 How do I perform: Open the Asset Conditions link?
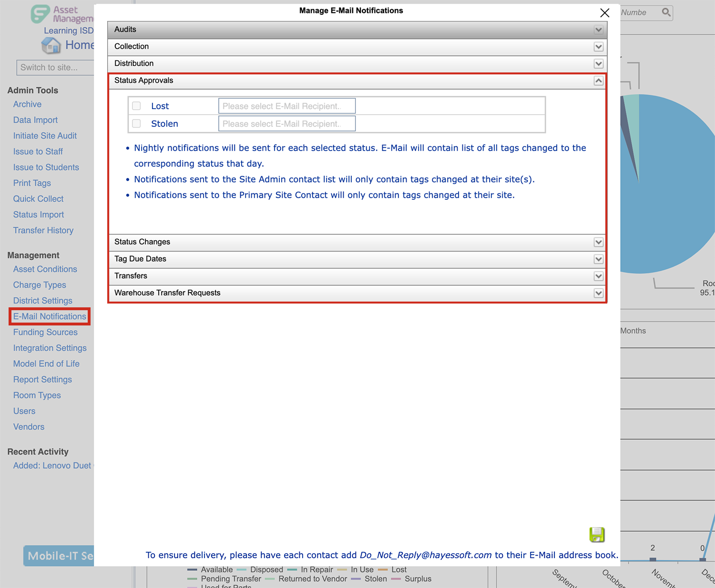45,269
